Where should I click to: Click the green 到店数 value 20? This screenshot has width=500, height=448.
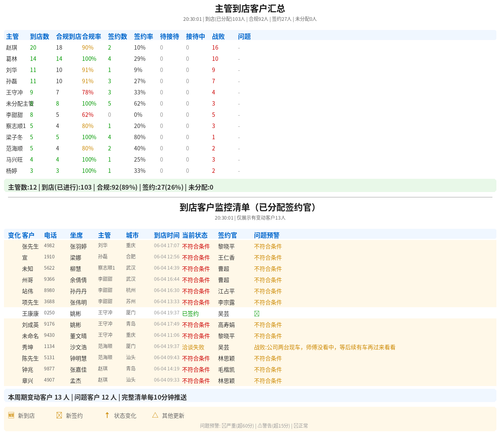pos(33,48)
